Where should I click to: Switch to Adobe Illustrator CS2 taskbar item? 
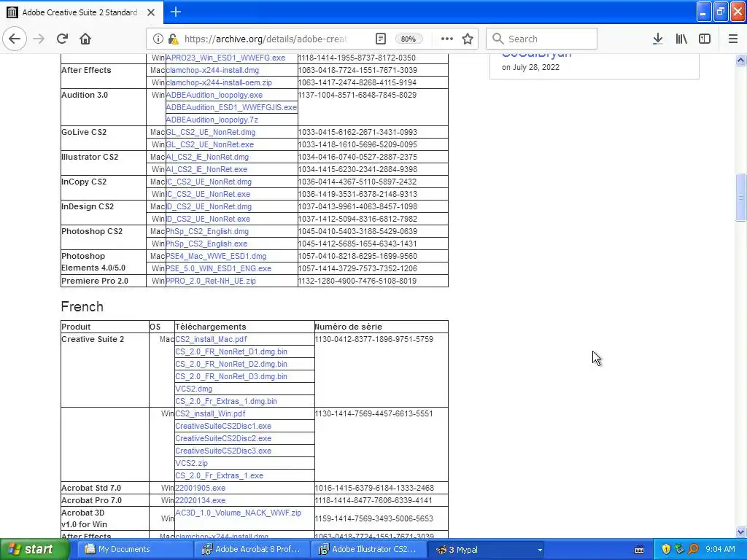[x=368, y=549]
